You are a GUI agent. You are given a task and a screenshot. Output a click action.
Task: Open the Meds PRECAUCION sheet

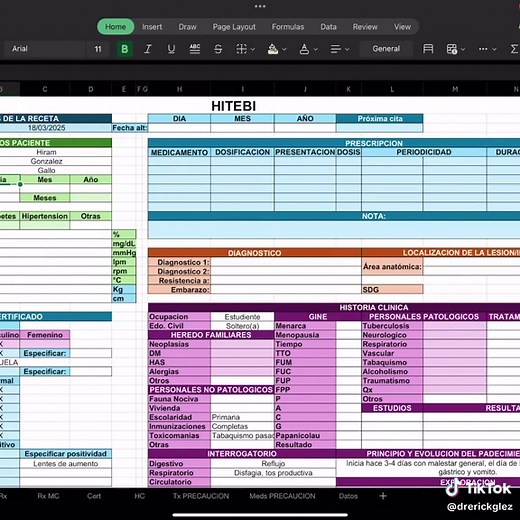(282, 496)
